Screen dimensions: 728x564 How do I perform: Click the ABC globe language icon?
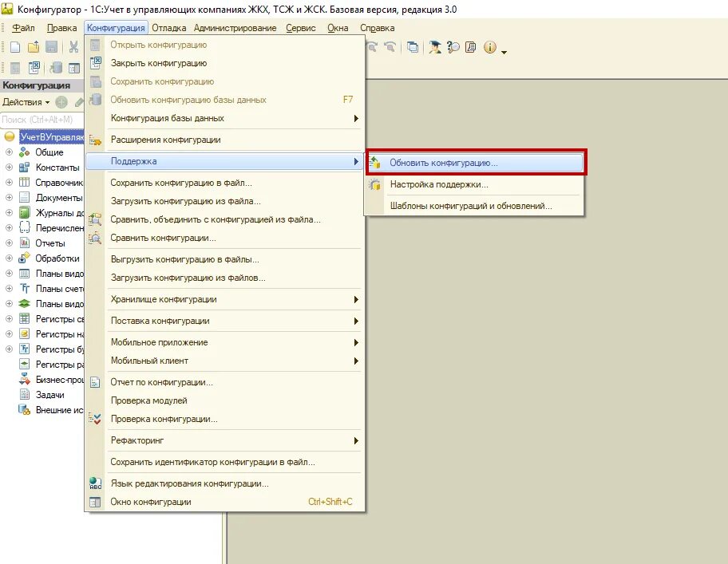[x=95, y=483]
